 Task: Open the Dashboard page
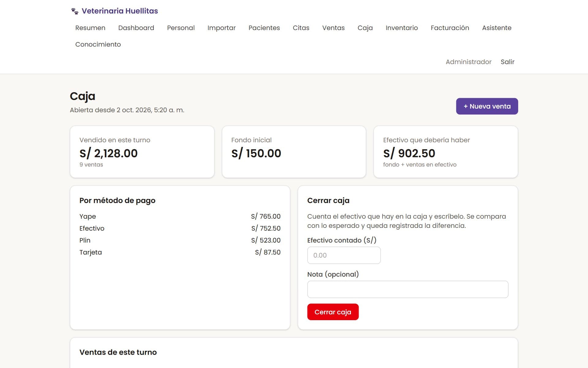click(x=136, y=28)
